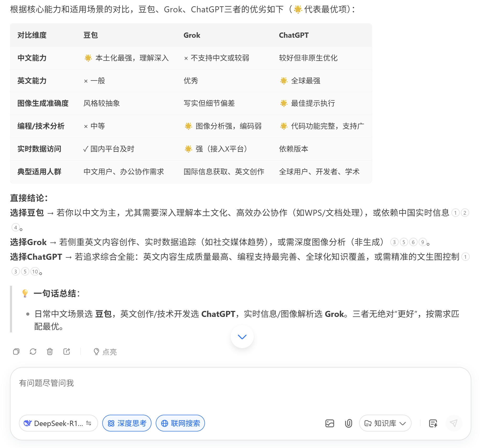Open citation 2 in the 豆包 conclusion
The height and width of the screenshot is (448, 481).
[x=465, y=213]
